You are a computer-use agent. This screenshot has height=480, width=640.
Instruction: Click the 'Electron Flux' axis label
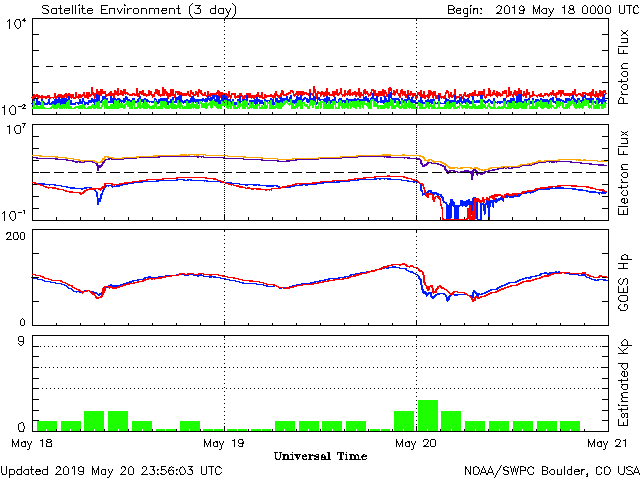pos(623,173)
